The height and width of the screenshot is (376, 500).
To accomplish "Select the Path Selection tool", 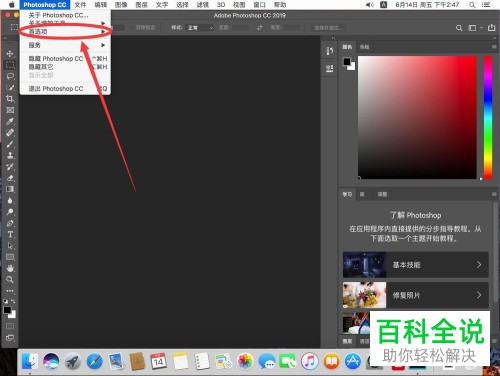I will coord(10,246).
